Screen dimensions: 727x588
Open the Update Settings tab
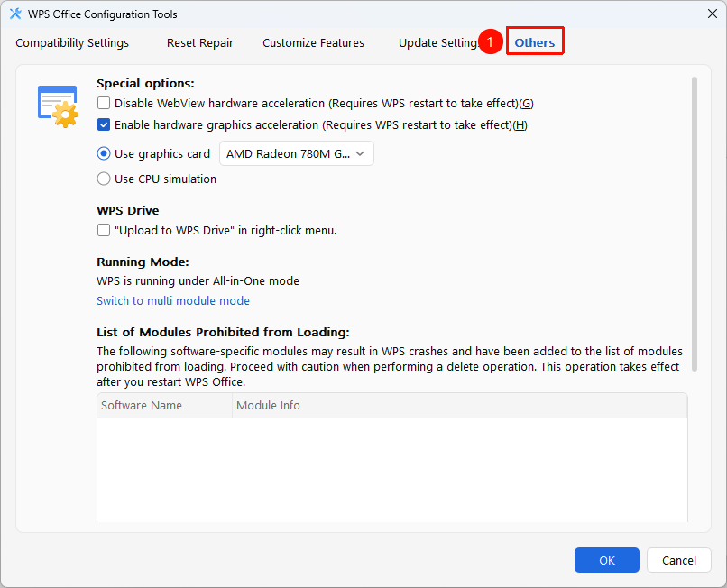pos(438,42)
